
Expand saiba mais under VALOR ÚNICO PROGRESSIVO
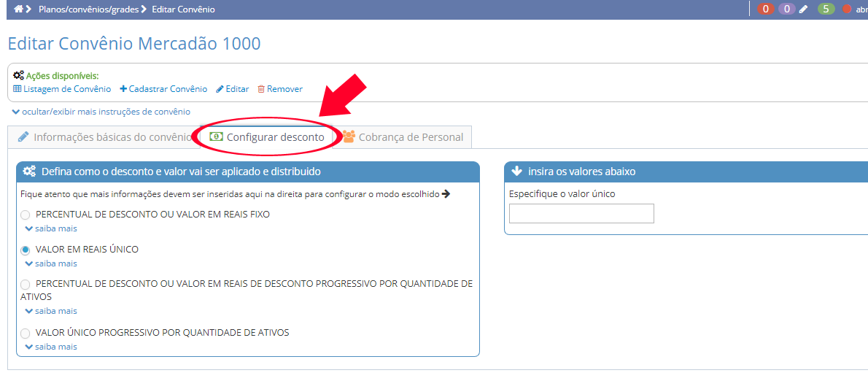[x=51, y=347]
